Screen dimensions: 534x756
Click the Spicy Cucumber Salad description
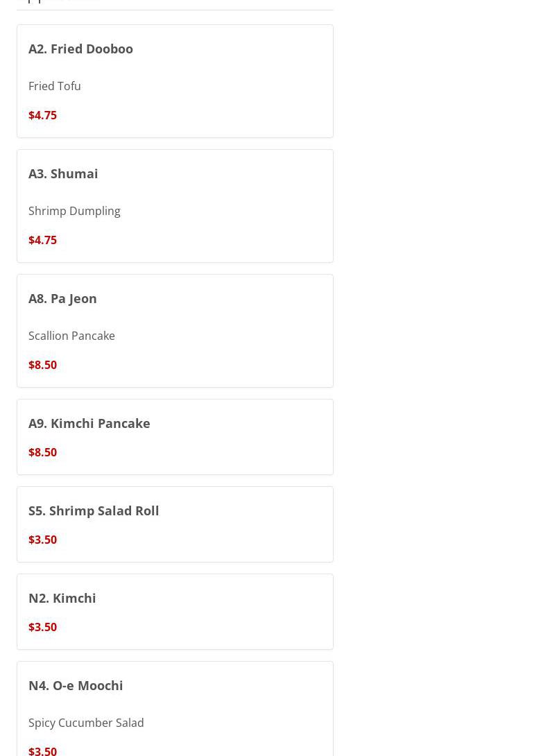pos(86,723)
